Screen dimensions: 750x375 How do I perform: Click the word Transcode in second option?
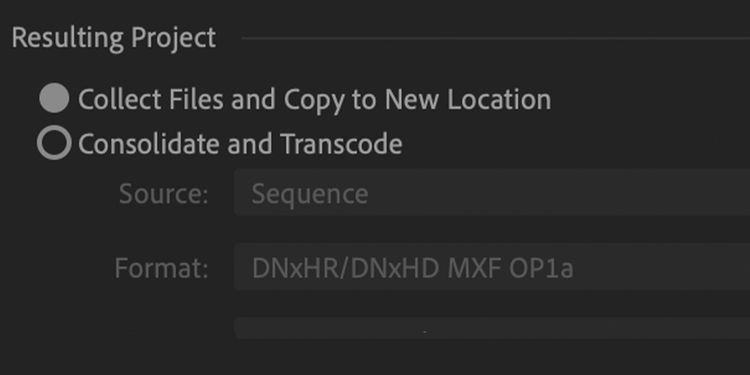click(342, 143)
